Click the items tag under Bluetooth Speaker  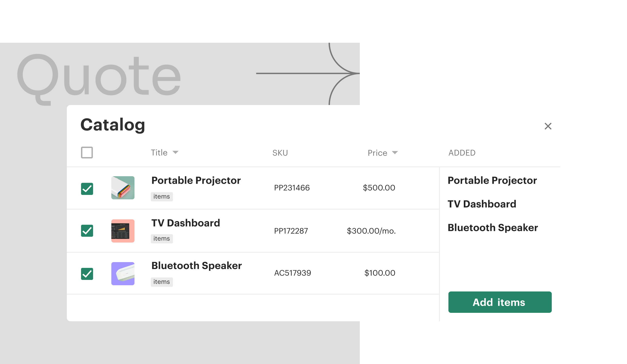coord(162,282)
